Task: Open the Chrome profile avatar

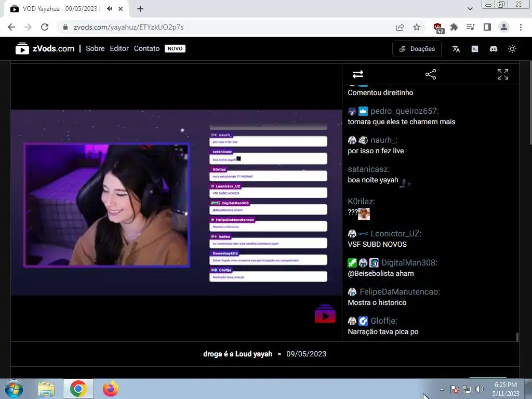Action: click(x=504, y=27)
